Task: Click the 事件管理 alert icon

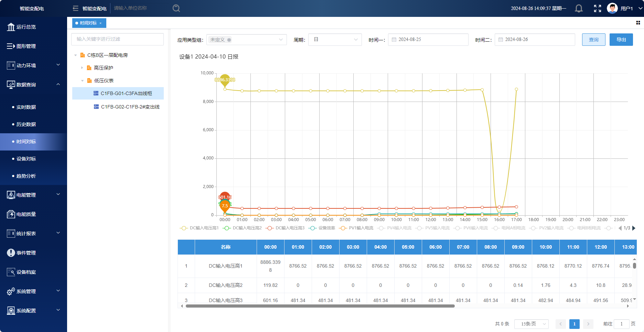Action: (x=11, y=253)
